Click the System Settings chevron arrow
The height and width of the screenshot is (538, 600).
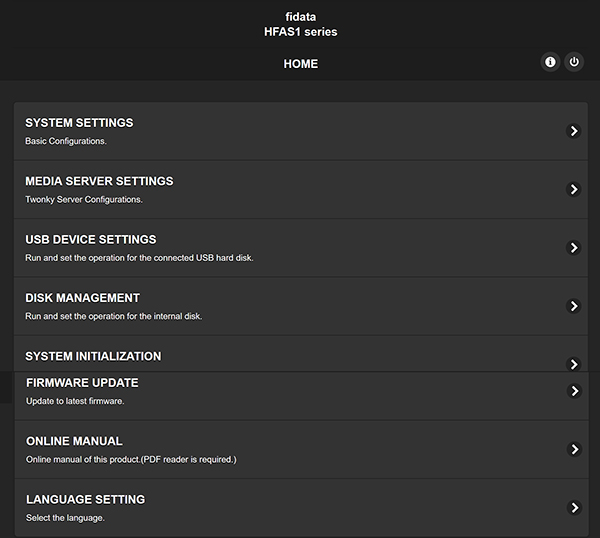[574, 131]
